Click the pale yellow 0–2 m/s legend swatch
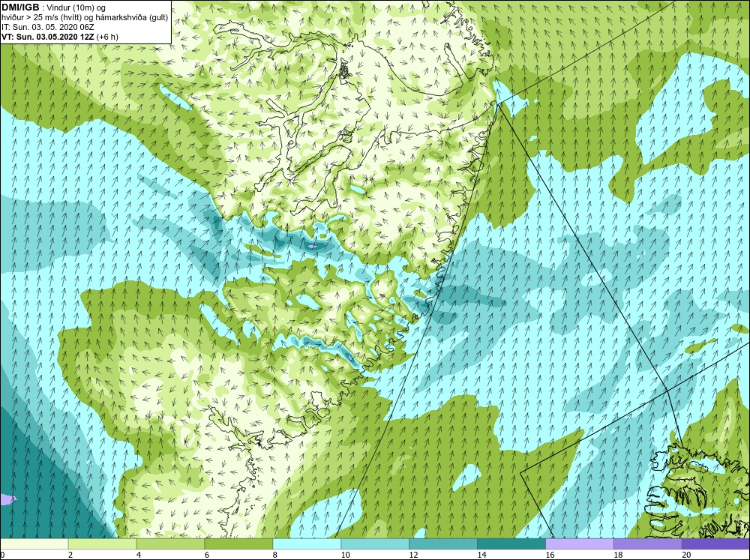The width and height of the screenshot is (750, 560). [34, 544]
